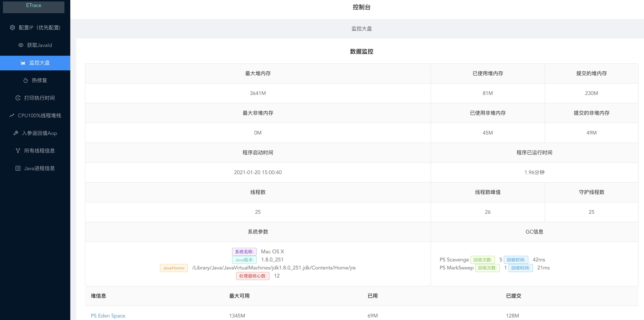The width and height of the screenshot is (644, 320).
Task: Click the branch icon for 所有线程信息
Action: (18, 150)
